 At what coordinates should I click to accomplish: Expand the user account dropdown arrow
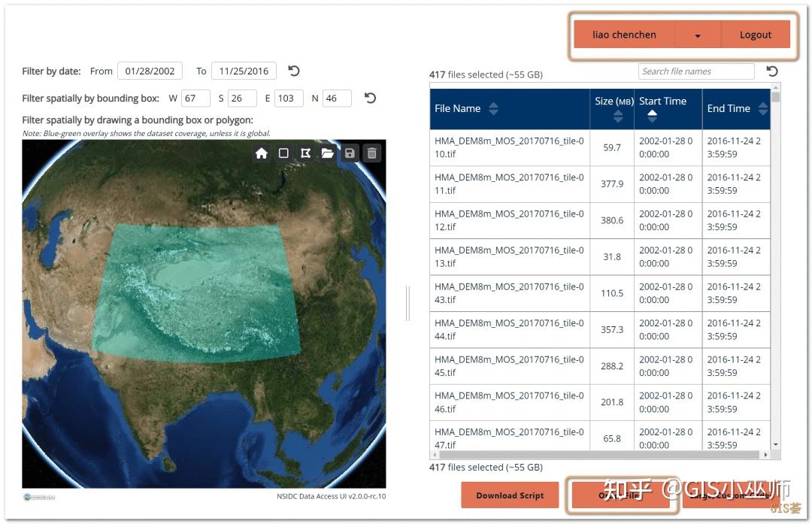698,35
